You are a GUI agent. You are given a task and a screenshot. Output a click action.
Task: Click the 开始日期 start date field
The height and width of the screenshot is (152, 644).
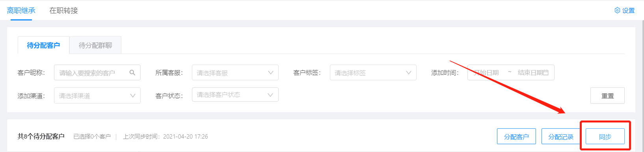486,72
